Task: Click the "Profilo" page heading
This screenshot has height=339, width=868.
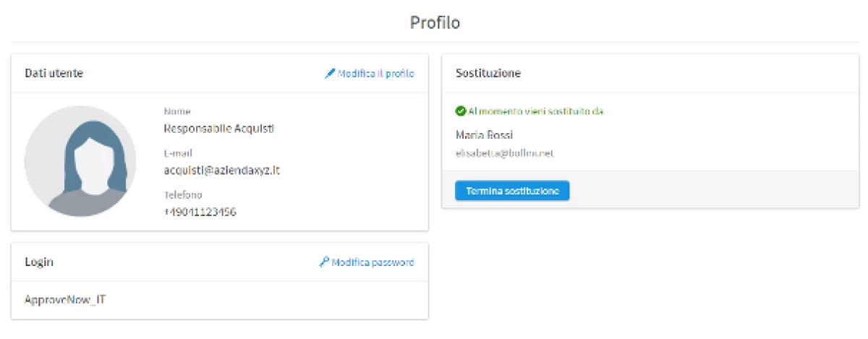Action: pyautogui.click(x=435, y=22)
